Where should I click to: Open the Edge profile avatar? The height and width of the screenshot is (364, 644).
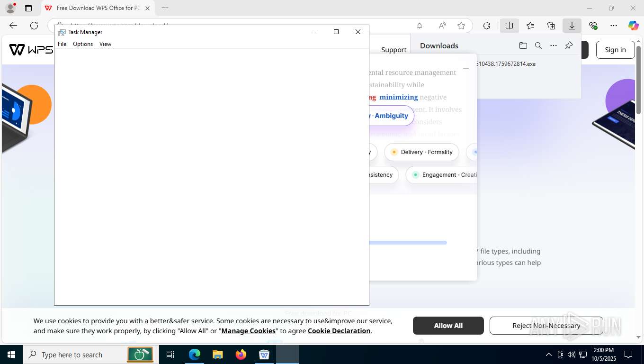(x=10, y=8)
